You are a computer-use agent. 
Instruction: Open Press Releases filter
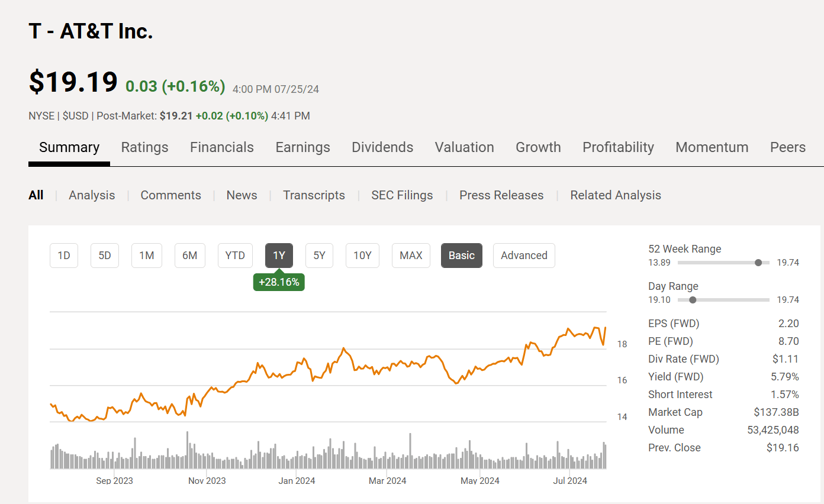pyautogui.click(x=501, y=195)
